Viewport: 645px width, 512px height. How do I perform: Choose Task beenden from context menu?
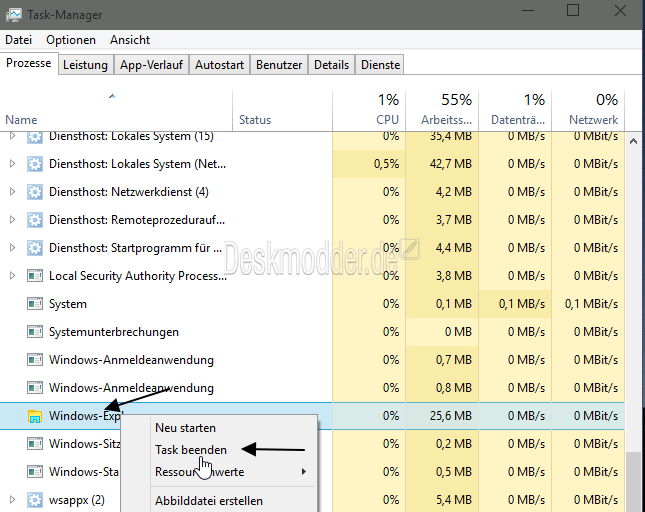click(191, 450)
